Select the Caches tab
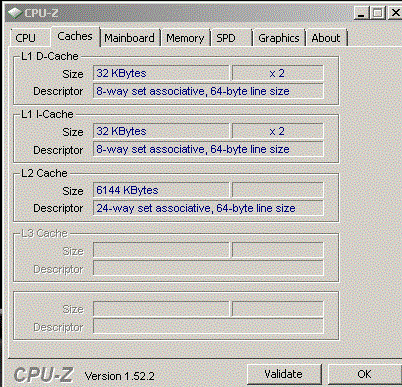The image size is (402, 387). tap(75, 36)
